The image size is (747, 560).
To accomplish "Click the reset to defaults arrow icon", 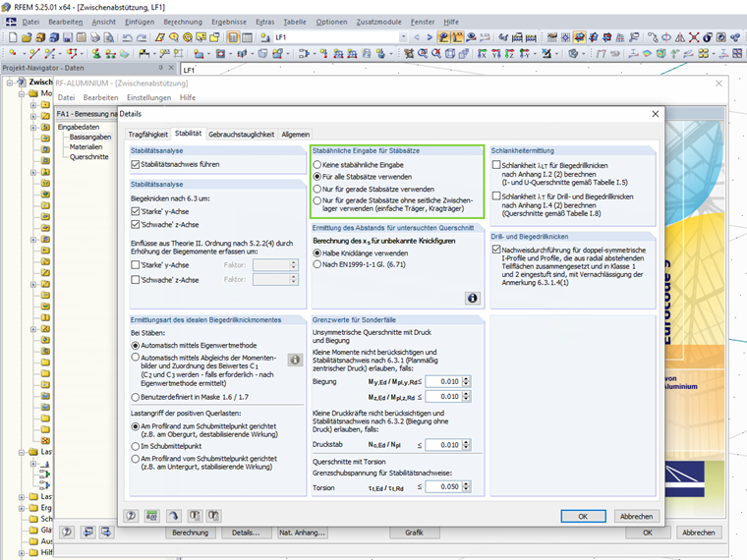I will [173, 516].
